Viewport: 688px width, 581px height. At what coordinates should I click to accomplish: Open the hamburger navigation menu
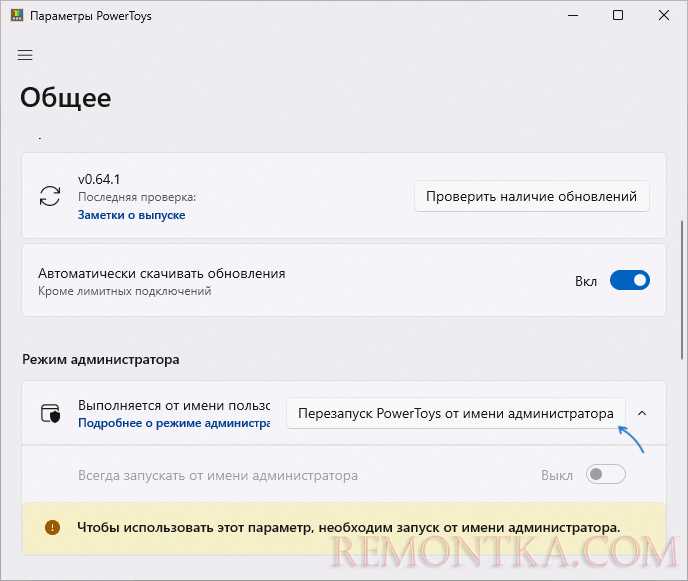25,55
